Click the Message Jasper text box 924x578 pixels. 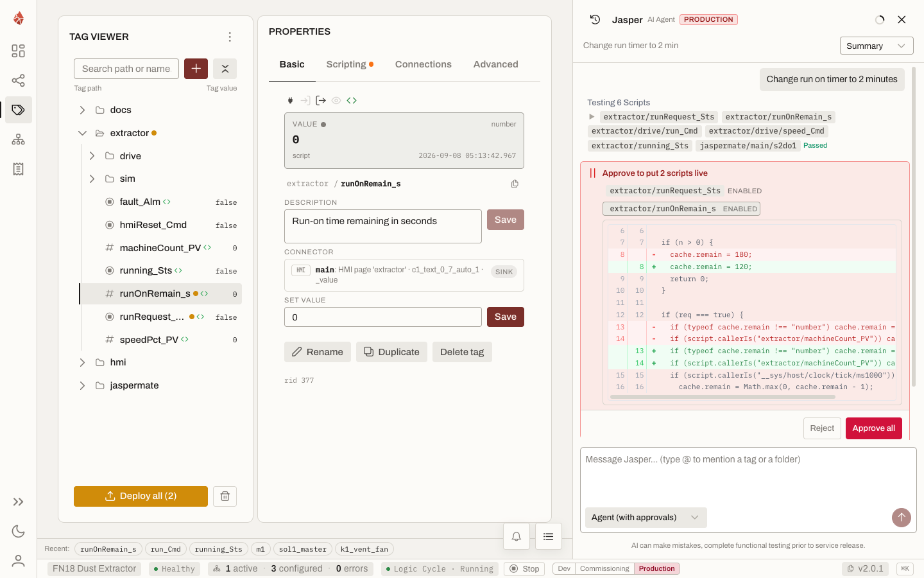coord(748,475)
